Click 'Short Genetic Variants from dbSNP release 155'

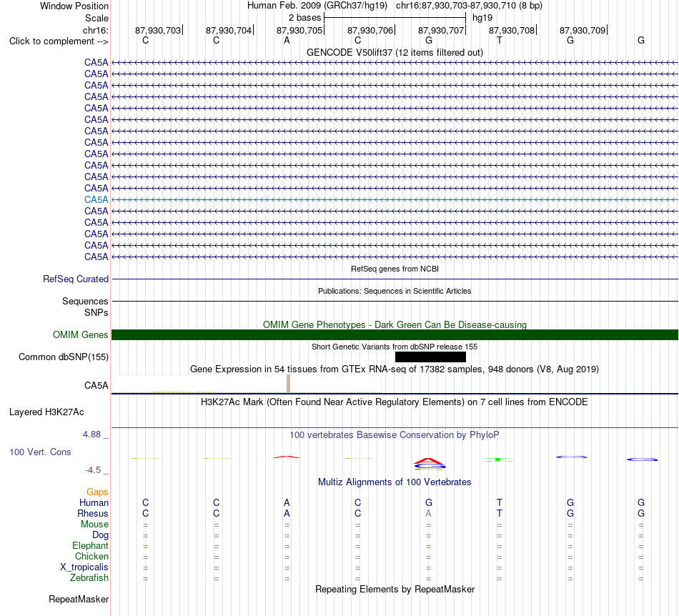(x=395, y=347)
